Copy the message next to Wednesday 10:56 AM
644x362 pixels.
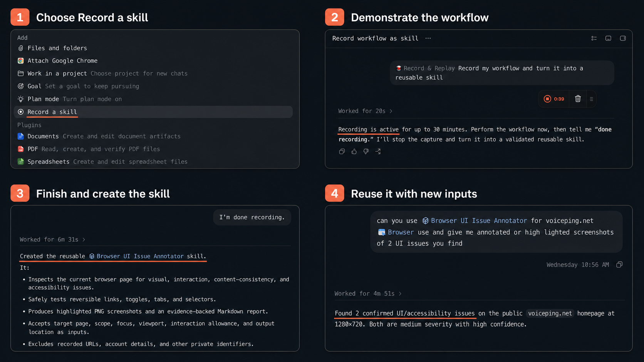pyautogui.click(x=619, y=265)
